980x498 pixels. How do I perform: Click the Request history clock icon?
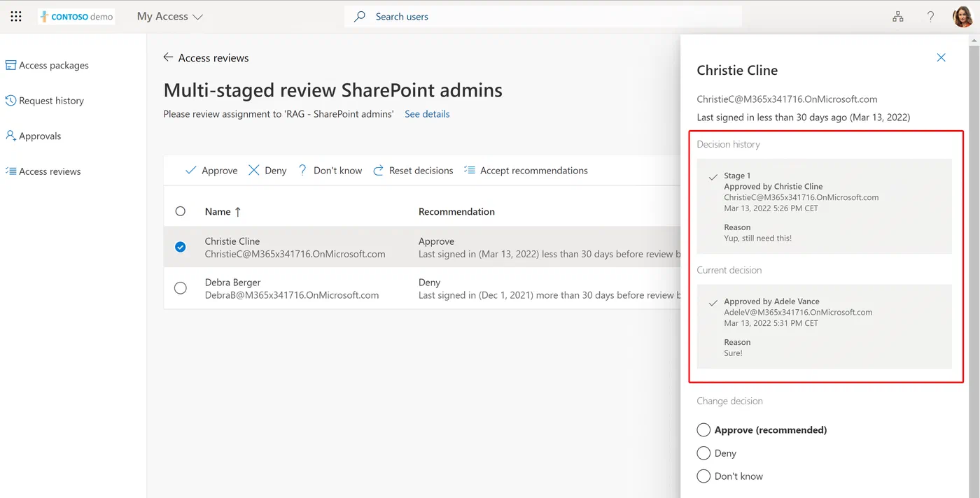[x=10, y=101]
